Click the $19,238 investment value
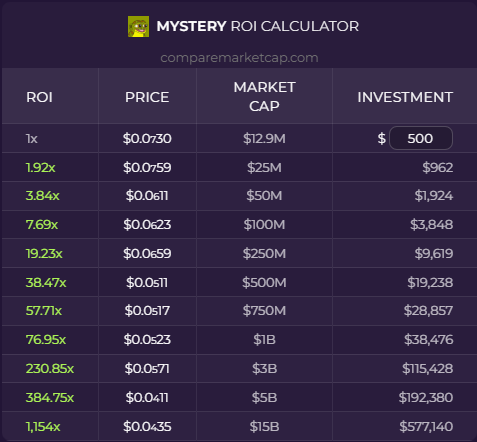 pyautogui.click(x=430, y=283)
